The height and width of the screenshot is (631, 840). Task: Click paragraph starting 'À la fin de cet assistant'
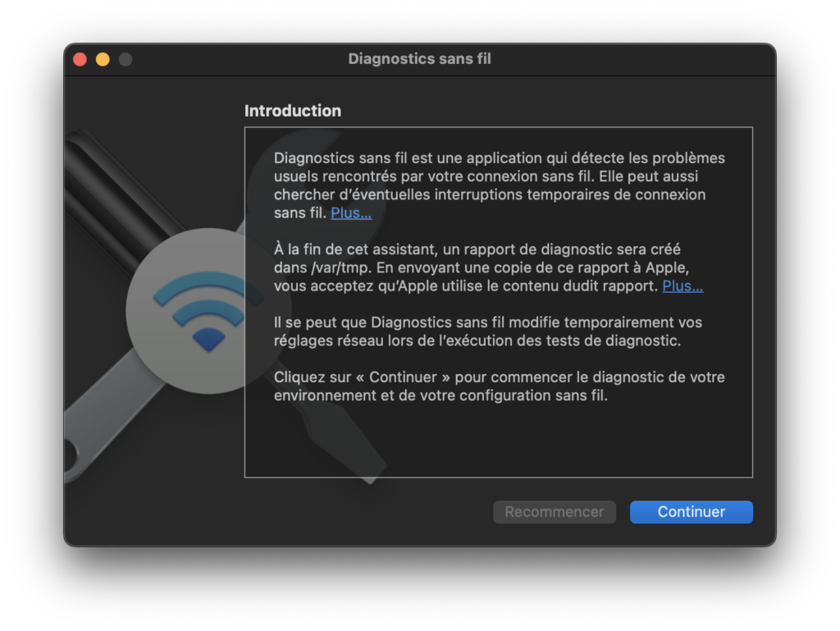[489, 267]
